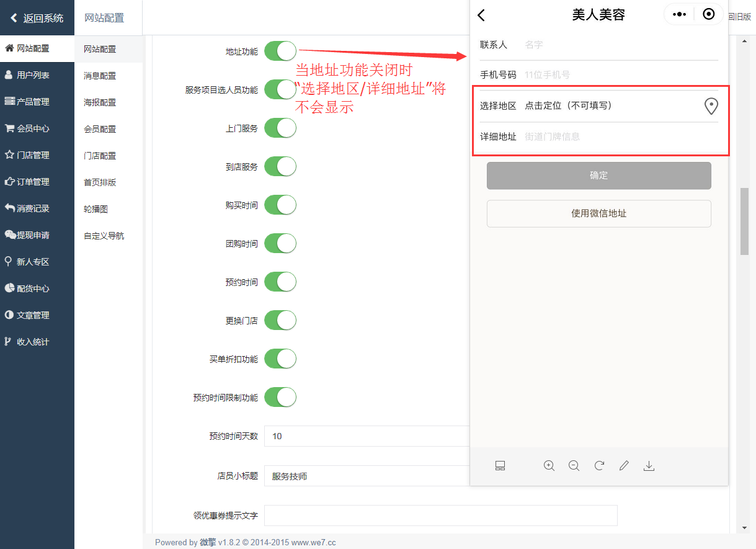
Task: Click the zoom out magnifier icon
Action: click(574, 466)
